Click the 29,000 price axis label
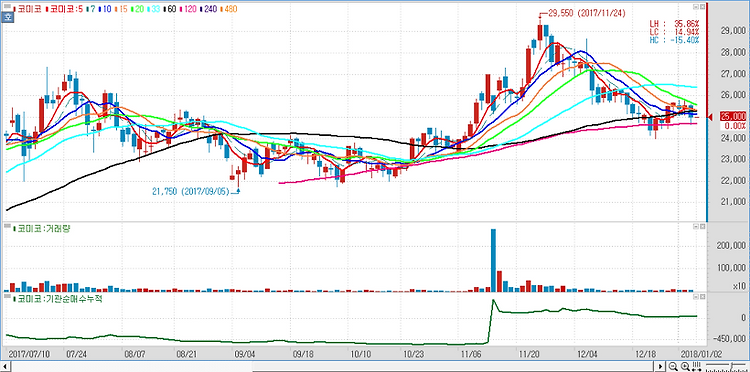This screenshot has width=750, height=372. pyautogui.click(x=732, y=31)
